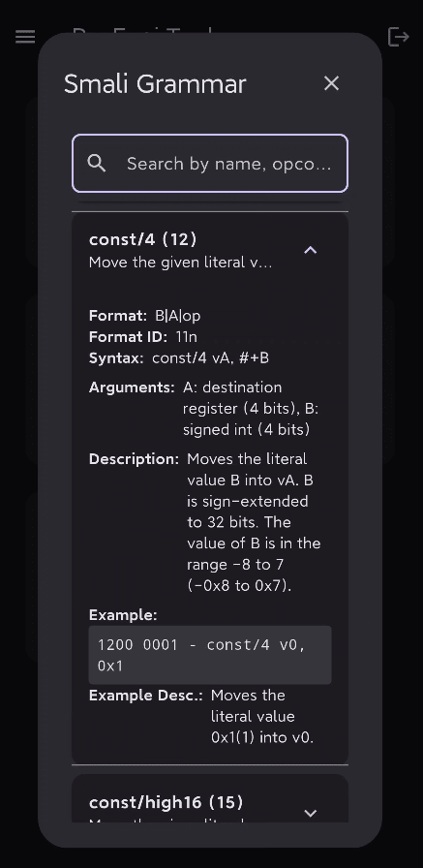Click the Format ID value 11n
This screenshot has height=868, width=423.
pos(187,336)
